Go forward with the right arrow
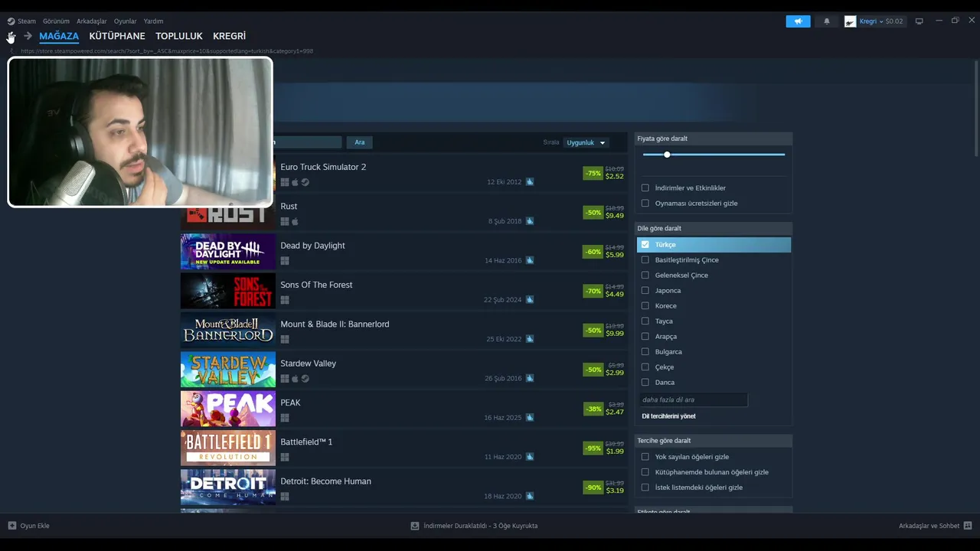This screenshot has width=980, height=551. point(28,36)
